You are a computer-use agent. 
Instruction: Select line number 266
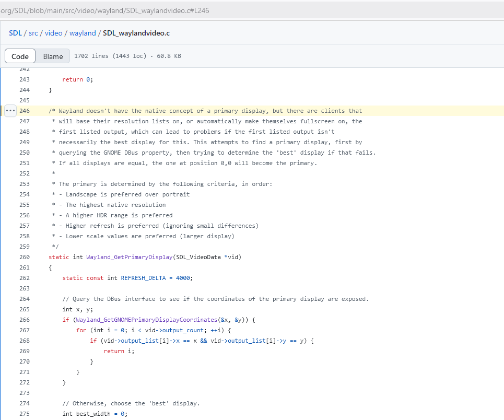tap(25, 320)
